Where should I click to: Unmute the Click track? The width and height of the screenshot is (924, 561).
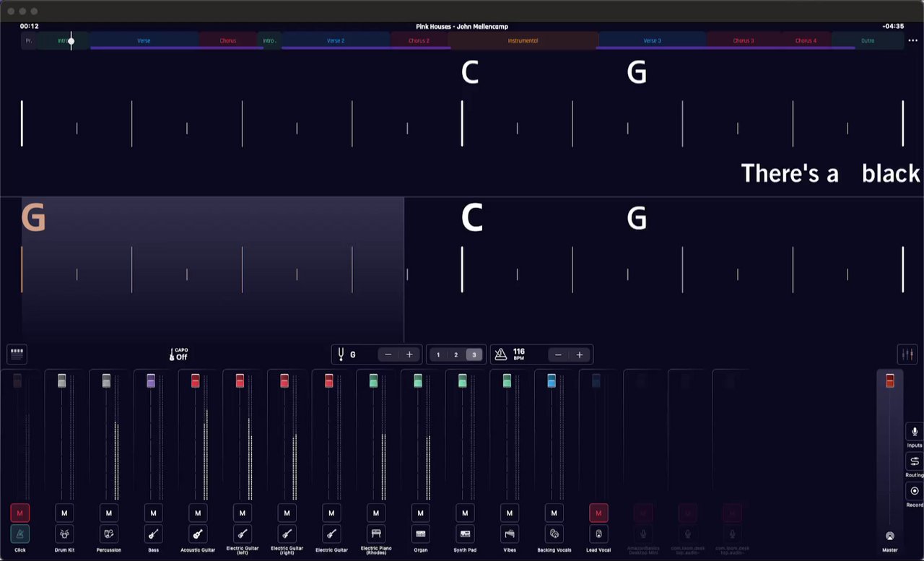tap(19, 513)
